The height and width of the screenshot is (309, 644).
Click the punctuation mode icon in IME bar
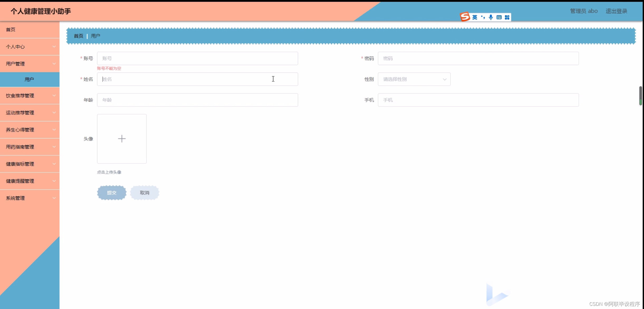[x=483, y=17]
